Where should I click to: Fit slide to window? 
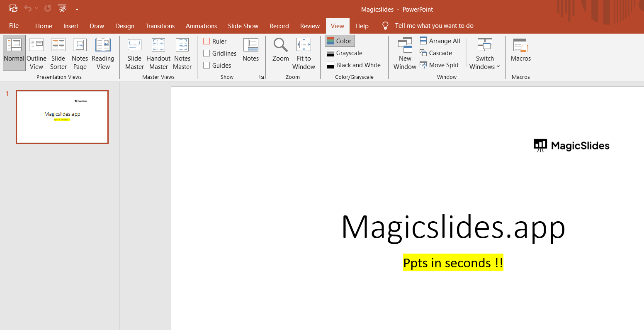tap(304, 54)
